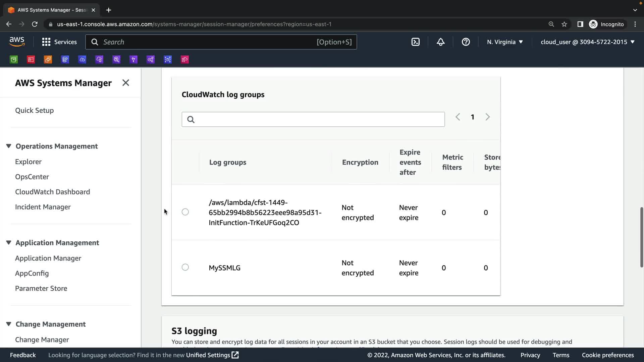Collapse the Operations Management section

9,146
